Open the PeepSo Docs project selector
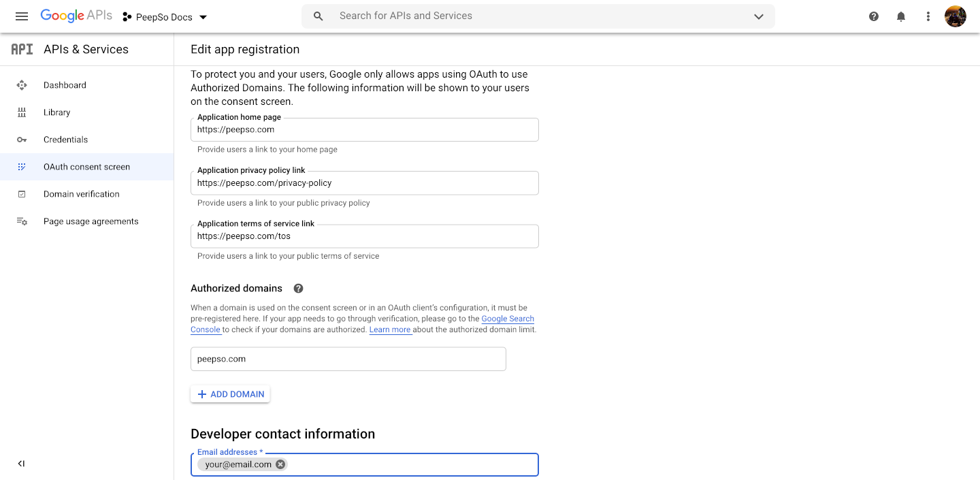Screen dimensions: 980x480 click(165, 17)
